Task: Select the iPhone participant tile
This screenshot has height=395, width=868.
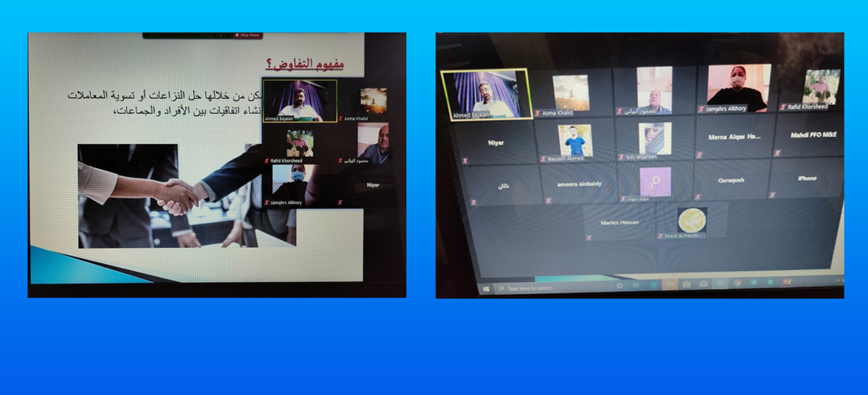Action: 806,179
